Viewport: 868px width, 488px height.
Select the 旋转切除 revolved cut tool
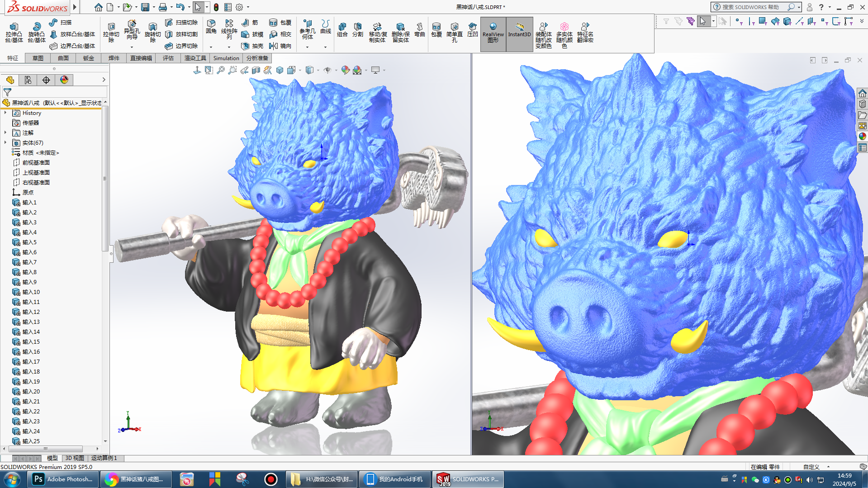(152, 32)
